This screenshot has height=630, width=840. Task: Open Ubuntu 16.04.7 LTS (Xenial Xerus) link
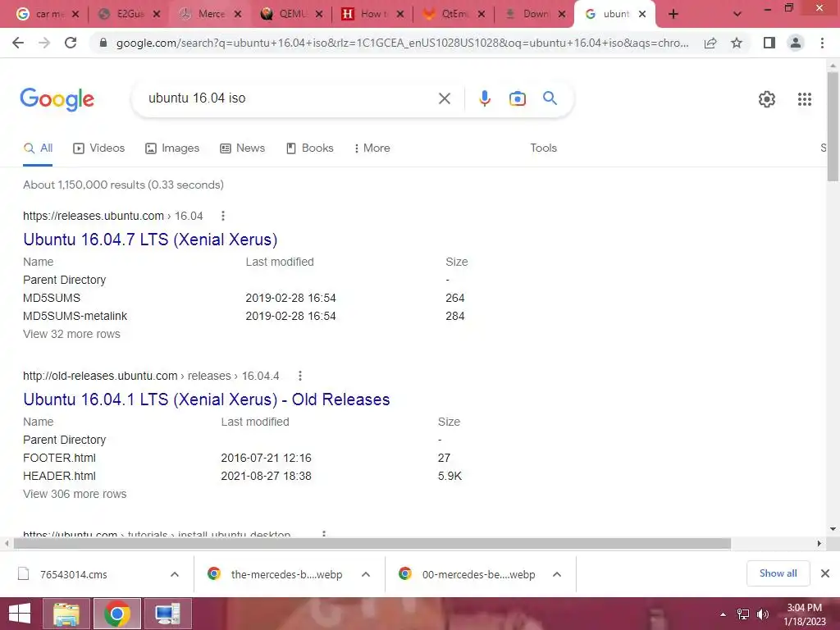150,240
